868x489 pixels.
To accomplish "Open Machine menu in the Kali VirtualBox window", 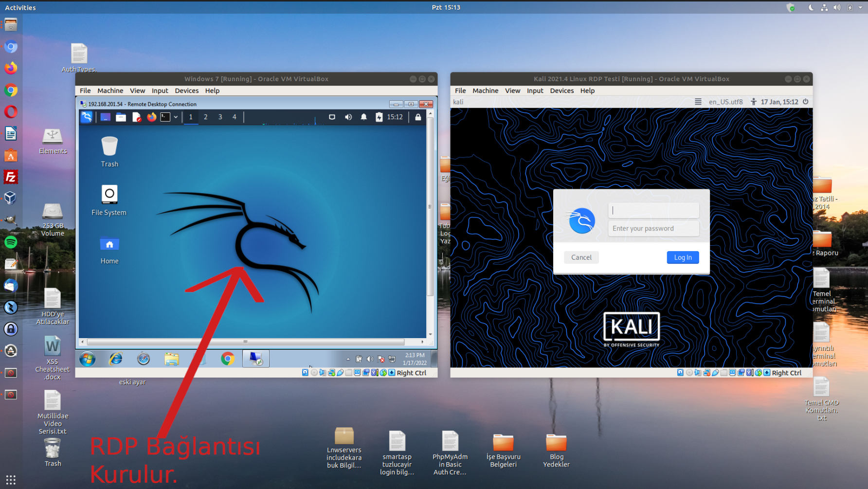I will click(x=485, y=91).
